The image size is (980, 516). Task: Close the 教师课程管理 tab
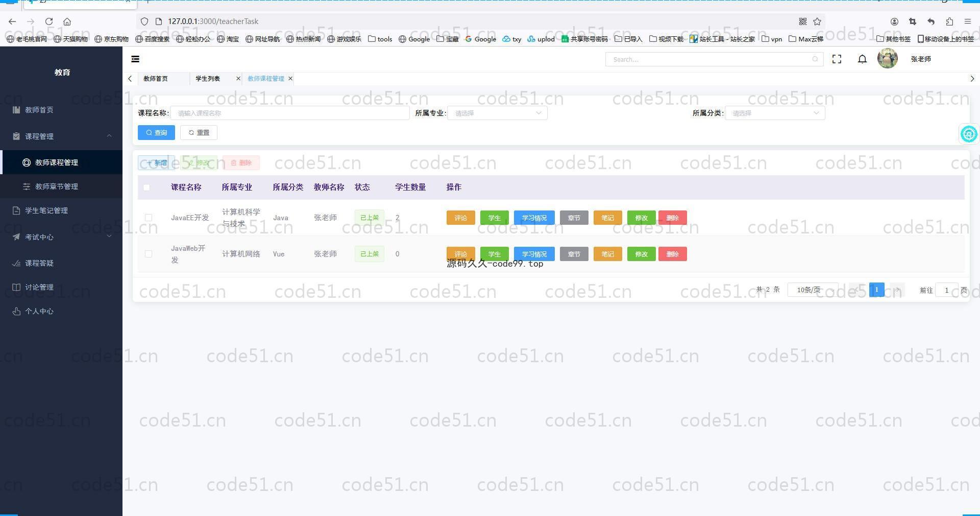(290, 79)
